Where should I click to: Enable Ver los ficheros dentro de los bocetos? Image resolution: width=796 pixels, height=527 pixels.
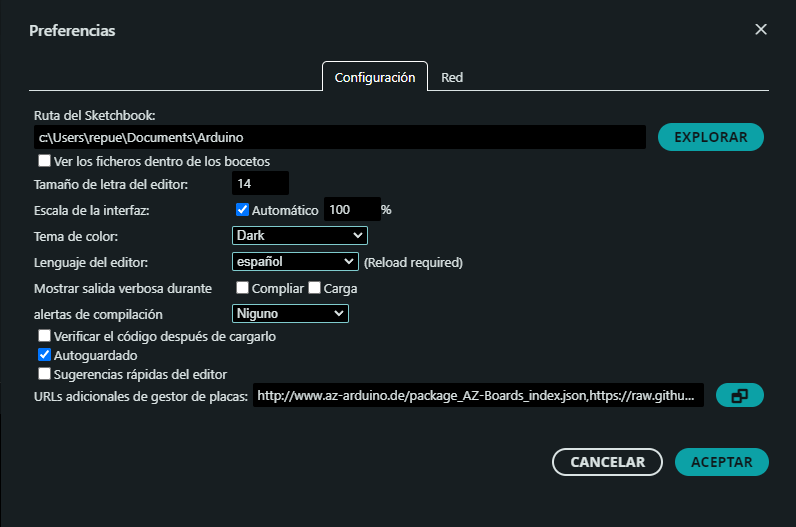44,161
